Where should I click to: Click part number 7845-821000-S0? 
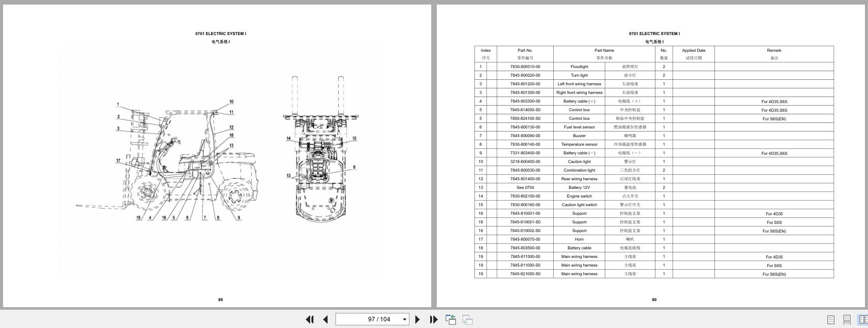pos(525,274)
